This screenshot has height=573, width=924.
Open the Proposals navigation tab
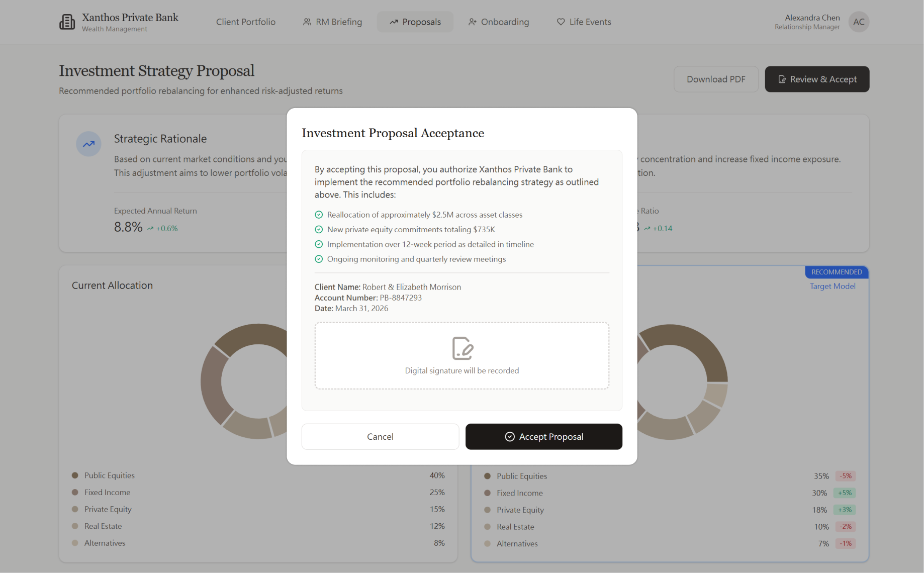[415, 22]
